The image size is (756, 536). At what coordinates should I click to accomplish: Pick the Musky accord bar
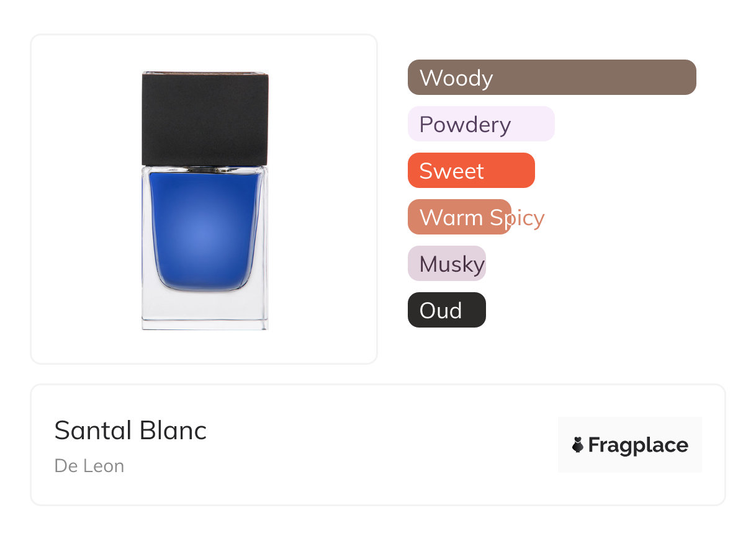446,264
